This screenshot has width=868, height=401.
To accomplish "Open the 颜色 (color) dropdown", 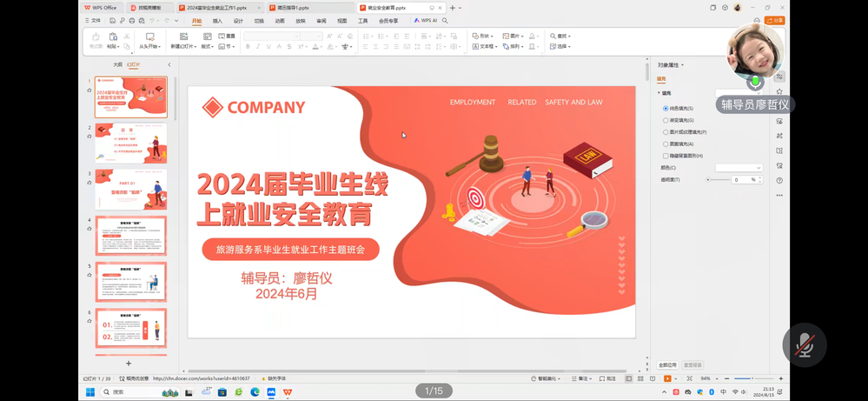I will 739,168.
